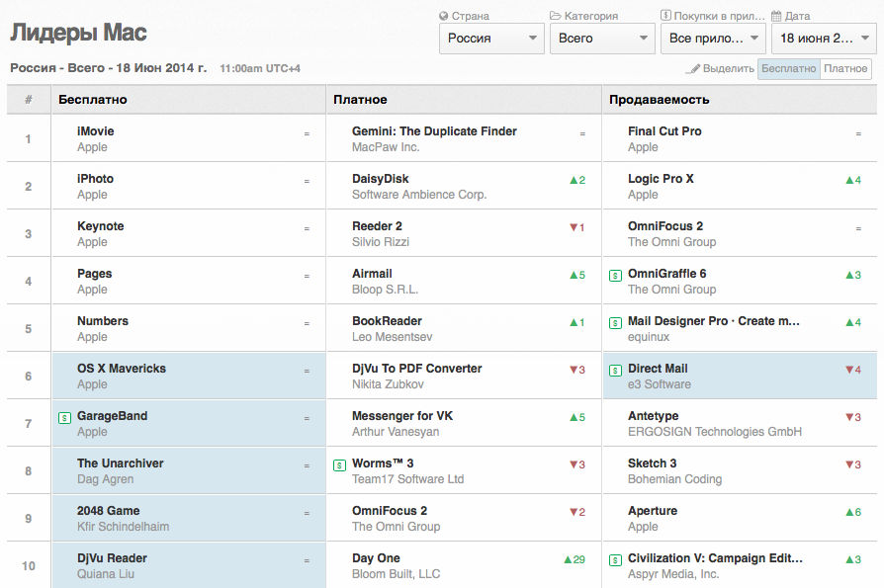The image size is (884, 588).
Task: Open the iMovie app link
Action: (x=96, y=131)
